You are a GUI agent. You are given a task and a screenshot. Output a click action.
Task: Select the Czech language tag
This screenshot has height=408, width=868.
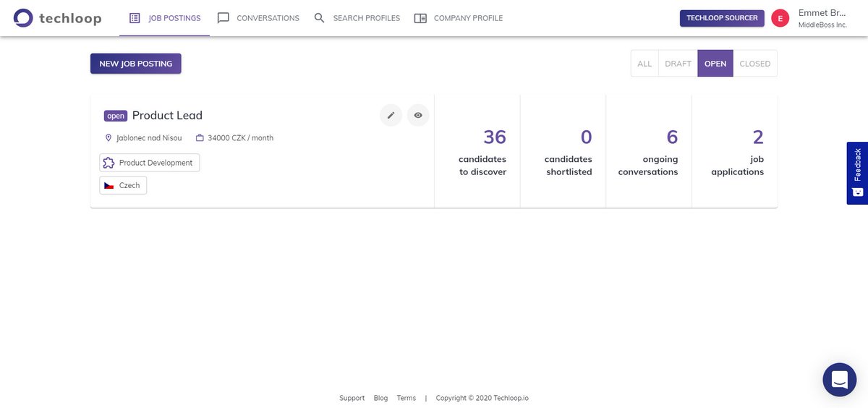[123, 185]
